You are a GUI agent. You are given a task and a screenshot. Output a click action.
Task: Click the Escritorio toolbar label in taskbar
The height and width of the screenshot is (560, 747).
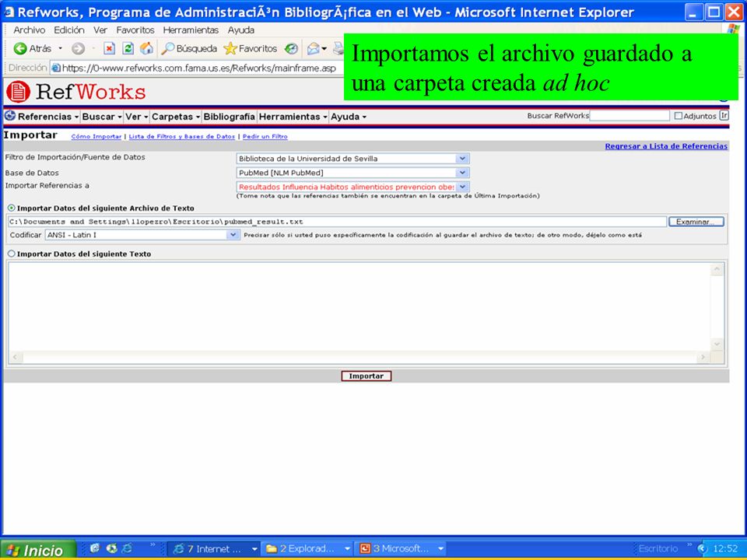(658, 549)
